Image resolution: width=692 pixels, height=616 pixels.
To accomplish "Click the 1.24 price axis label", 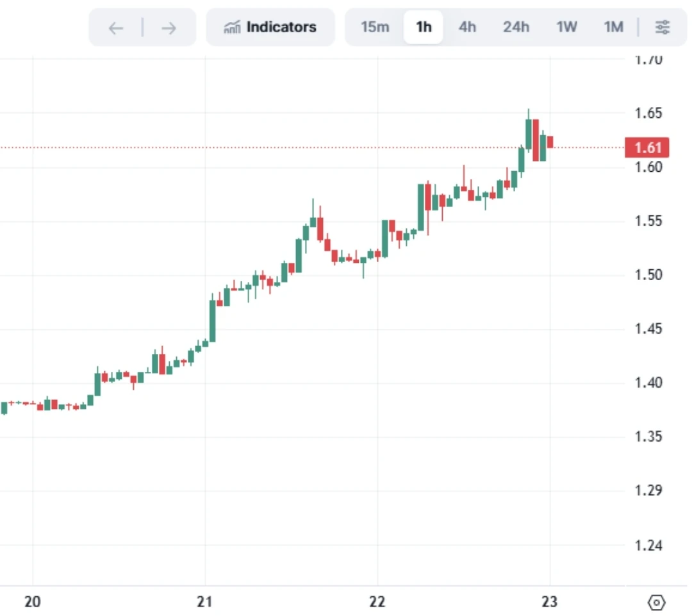I will click(648, 545).
